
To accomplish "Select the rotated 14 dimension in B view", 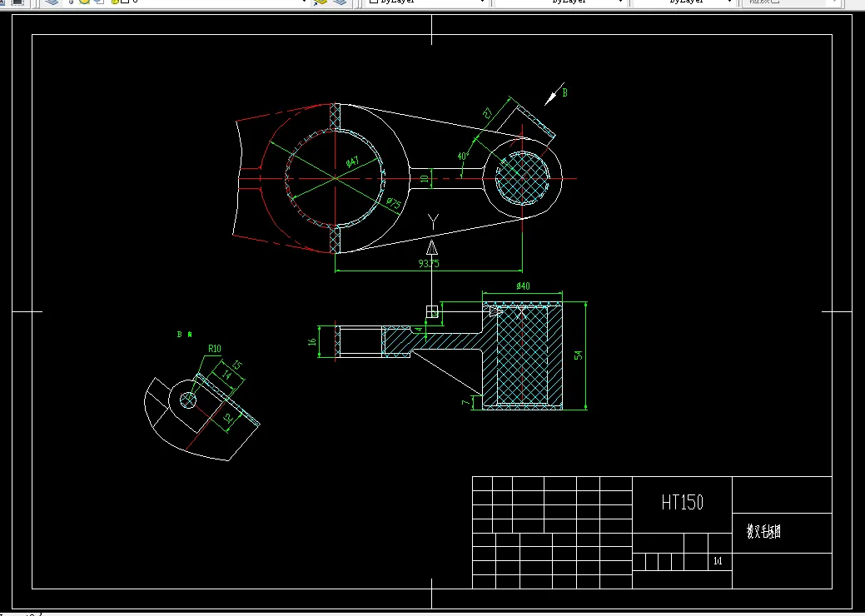I will coord(226,375).
